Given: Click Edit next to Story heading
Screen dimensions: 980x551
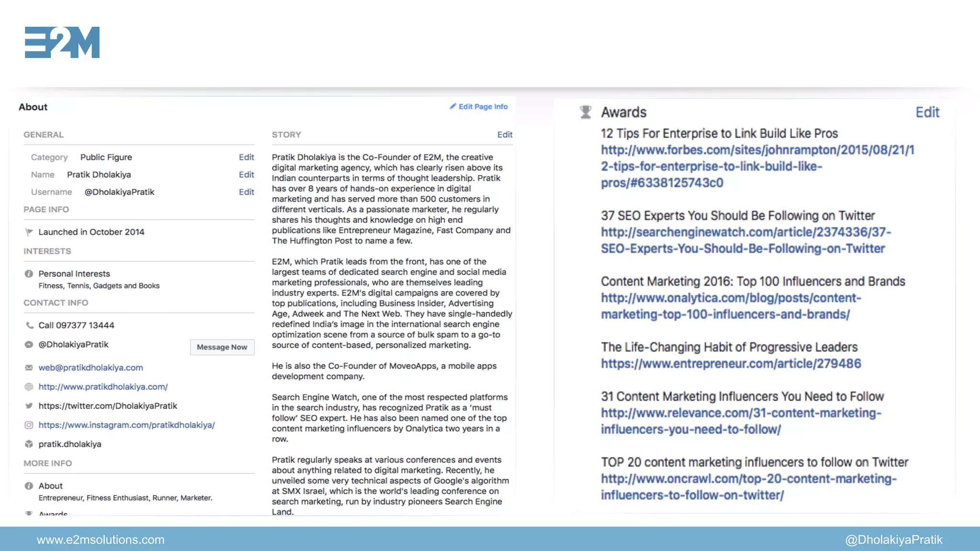Looking at the screenshot, I should (x=504, y=135).
